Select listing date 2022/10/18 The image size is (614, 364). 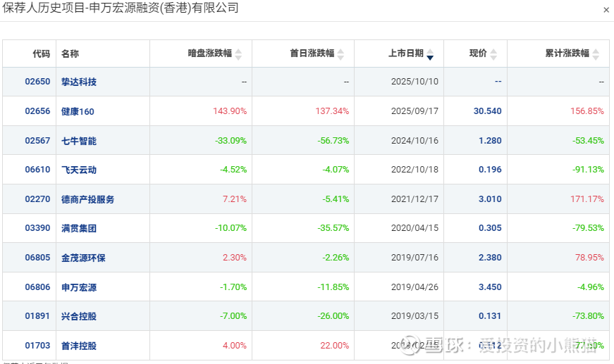(x=415, y=169)
